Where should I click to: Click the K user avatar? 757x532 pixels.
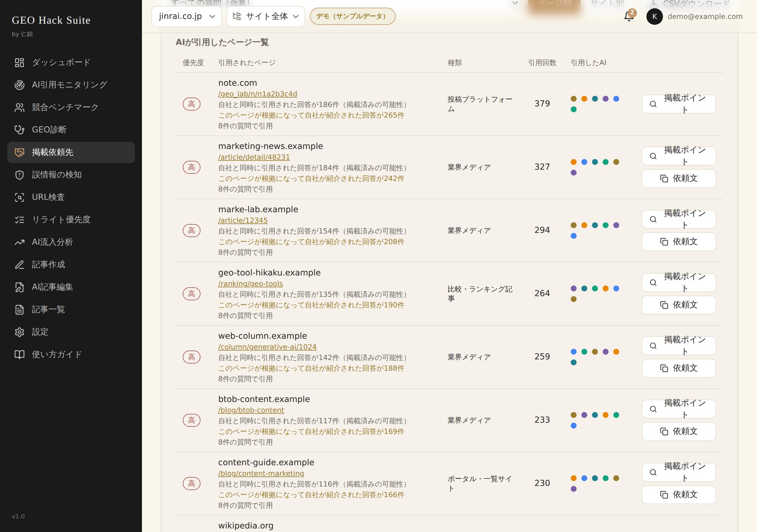coord(654,16)
